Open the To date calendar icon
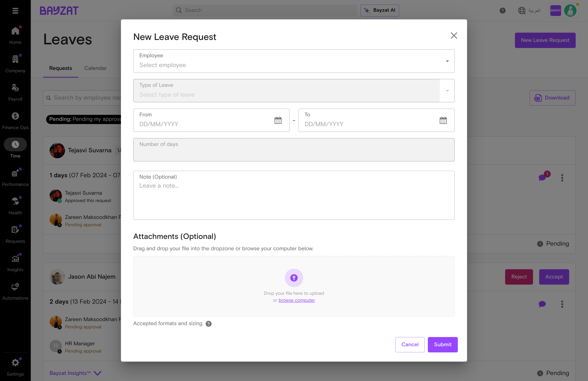Screen dimensions: 588x381 443,120
